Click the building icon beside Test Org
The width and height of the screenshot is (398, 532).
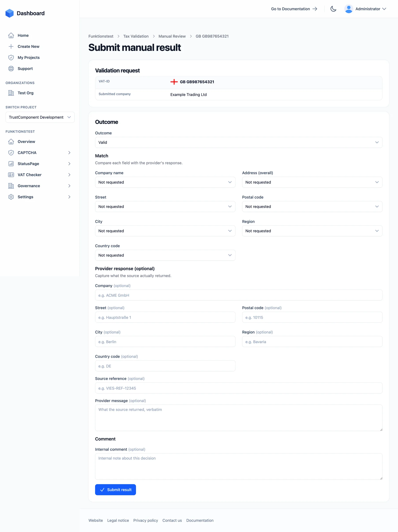tap(11, 93)
